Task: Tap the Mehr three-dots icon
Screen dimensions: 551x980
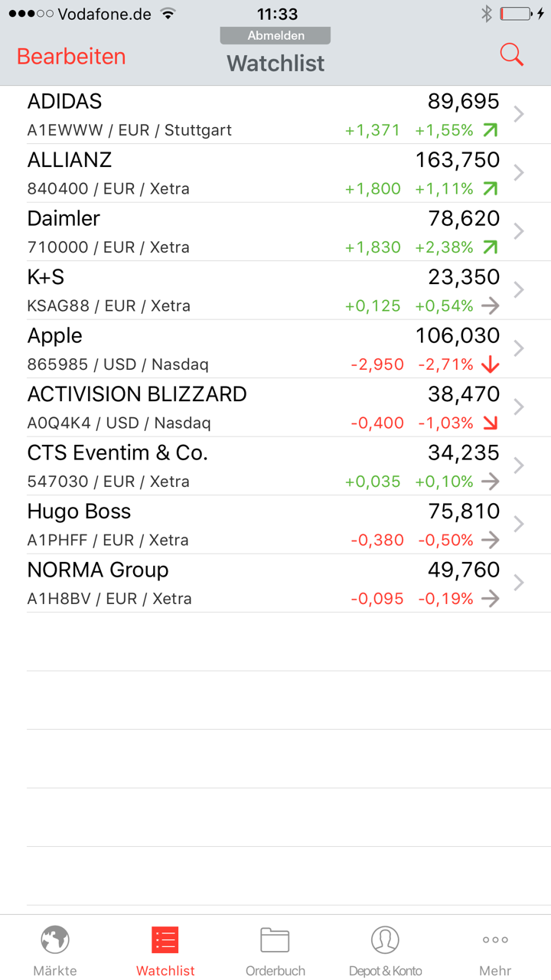Action: click(x=495, y=939)
